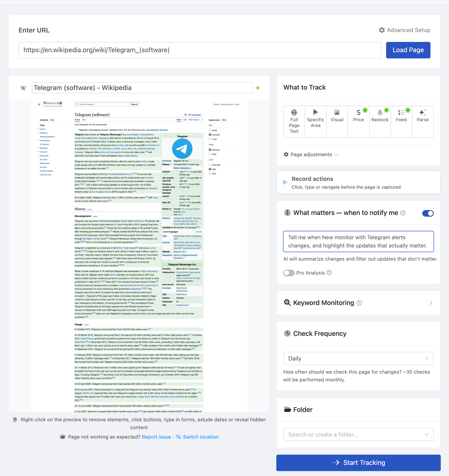Select Standard text size radio in preview

(x=210, y=135)
